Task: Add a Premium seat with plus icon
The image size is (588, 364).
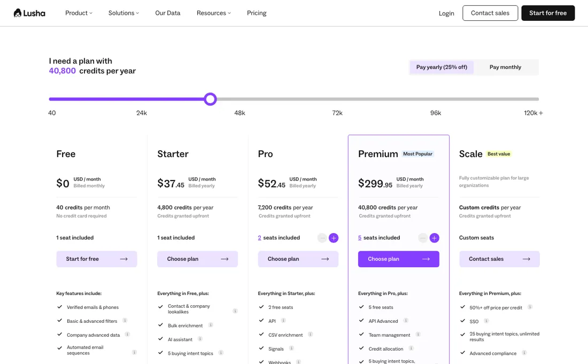Action: 434,238
